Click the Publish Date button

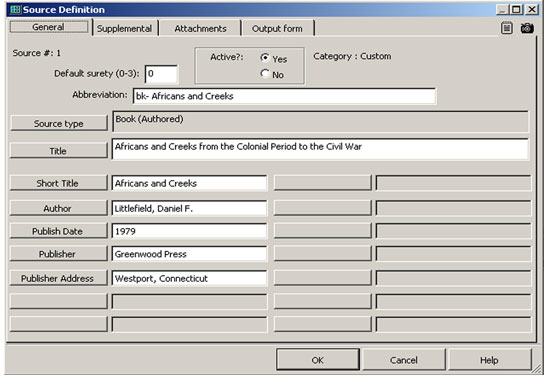[58, 231]
